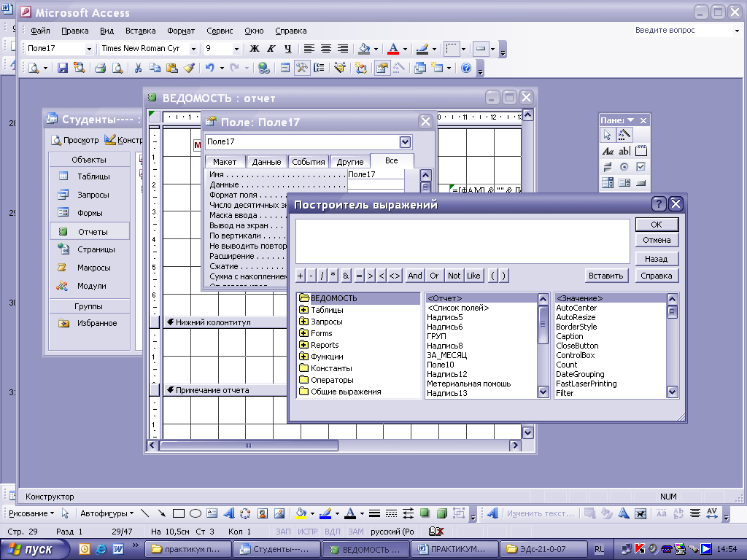The width and height of the screenshot is (747, 560).
Task: Click the Paste clipboard icon
Action: tap(171, 68)
